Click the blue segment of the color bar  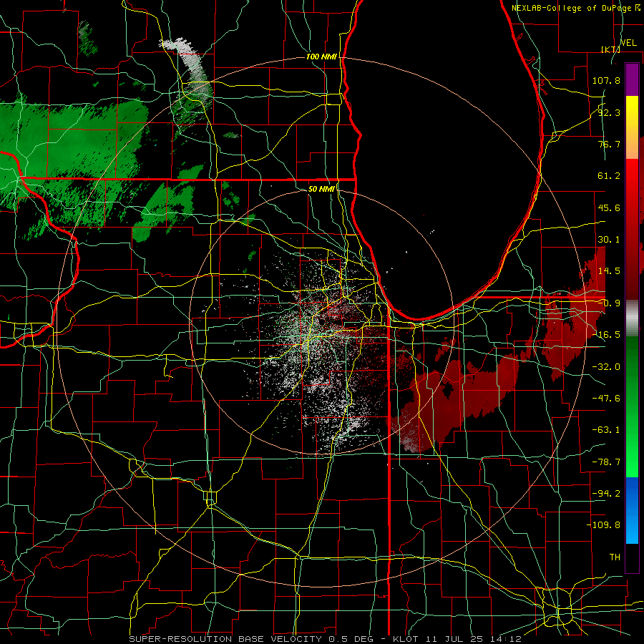click(632, 510)
